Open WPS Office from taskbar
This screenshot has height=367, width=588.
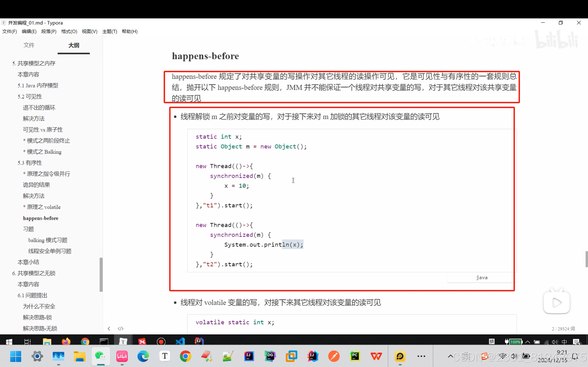(x=376, y=356)
